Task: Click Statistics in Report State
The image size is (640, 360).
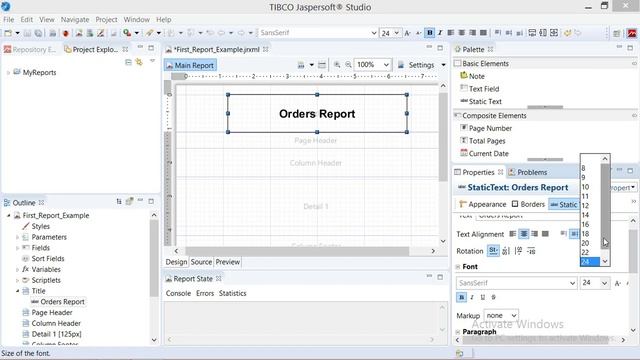Action: [x=233, y=293]
